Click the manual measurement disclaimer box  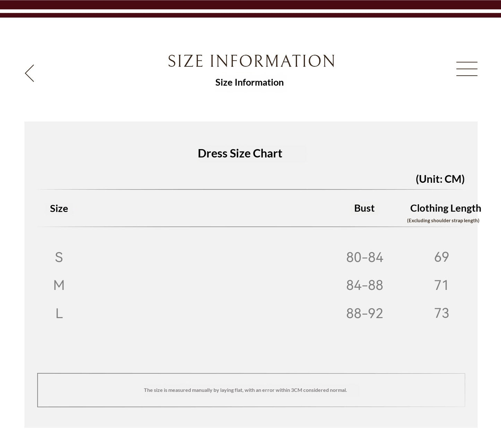pos(251,390)
